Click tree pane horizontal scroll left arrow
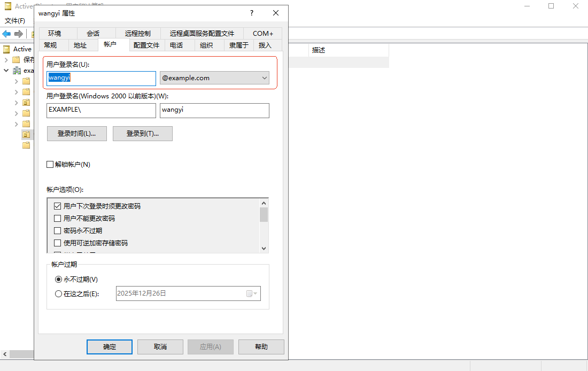This screenshot has height=371, width=588. tap(5, 354)
